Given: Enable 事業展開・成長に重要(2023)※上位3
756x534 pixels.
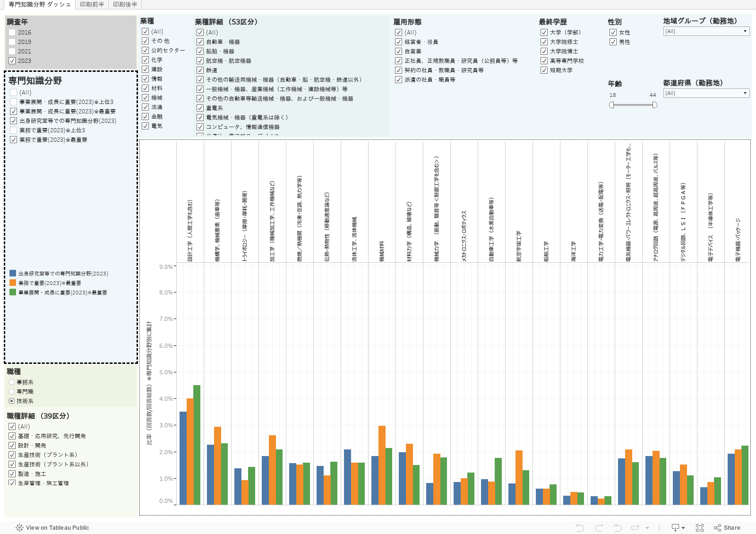Looking at the screenshot, I should click(x=14, y=102).
